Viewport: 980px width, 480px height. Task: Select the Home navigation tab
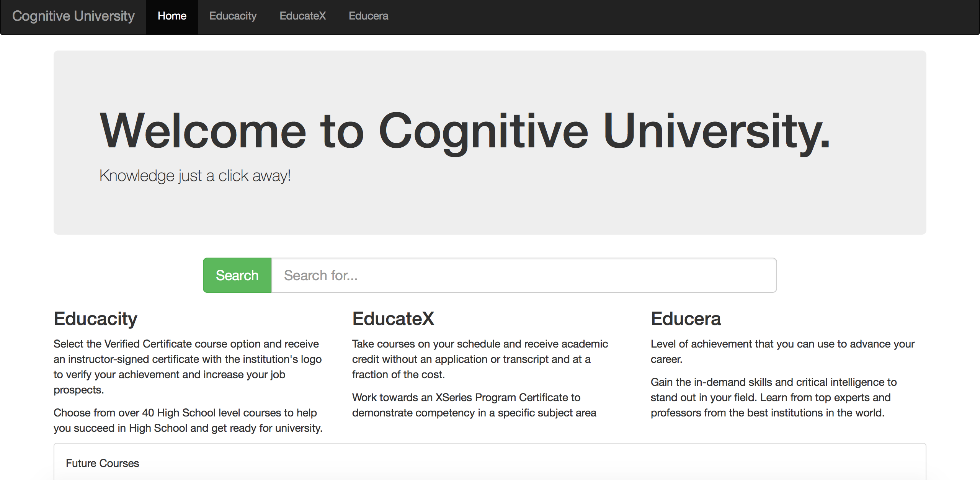[172, 16]
